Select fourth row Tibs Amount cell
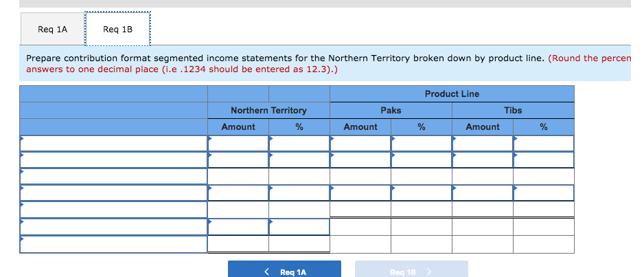The height and width of the screenshot is (277, 644). click(x=483, y=192)
